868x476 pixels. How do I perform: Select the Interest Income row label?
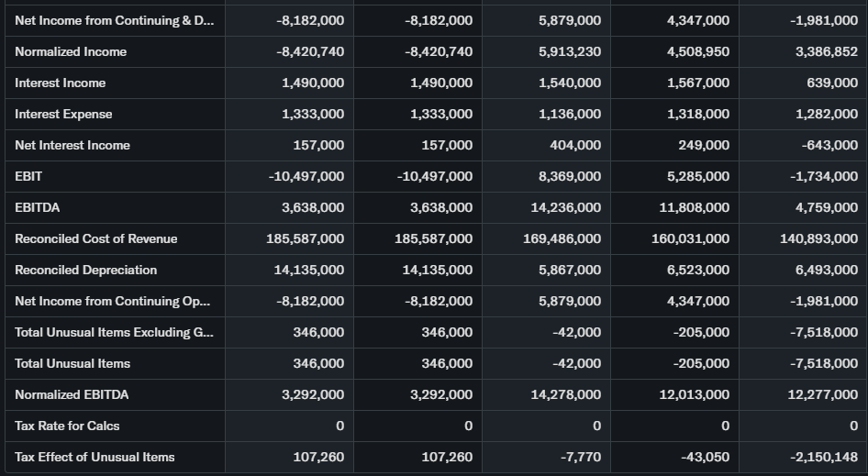pos(61,83)
